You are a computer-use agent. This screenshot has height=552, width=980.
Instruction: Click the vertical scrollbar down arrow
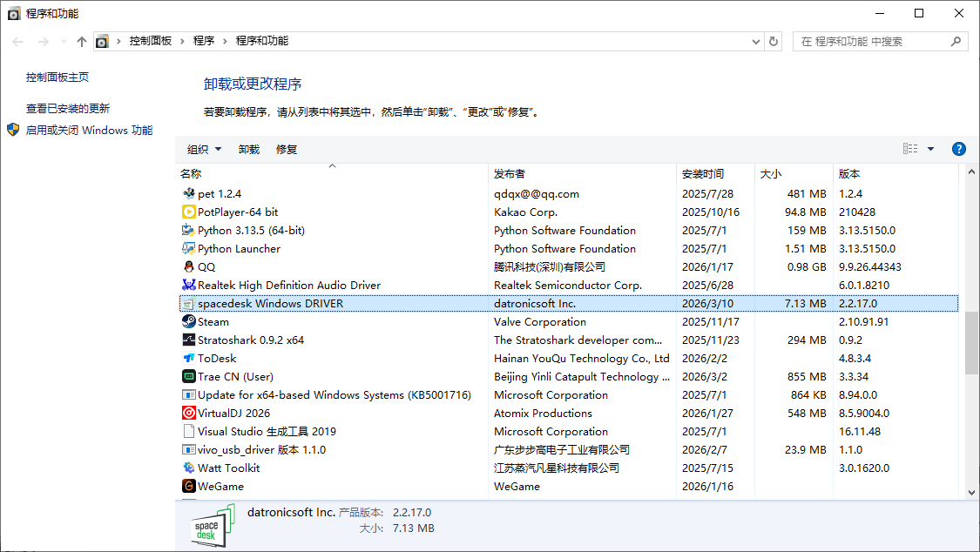tap(972, 492)
